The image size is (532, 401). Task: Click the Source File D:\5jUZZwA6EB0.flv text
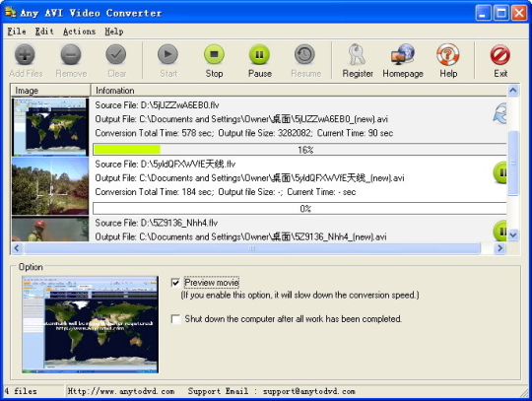coord(157,105)
